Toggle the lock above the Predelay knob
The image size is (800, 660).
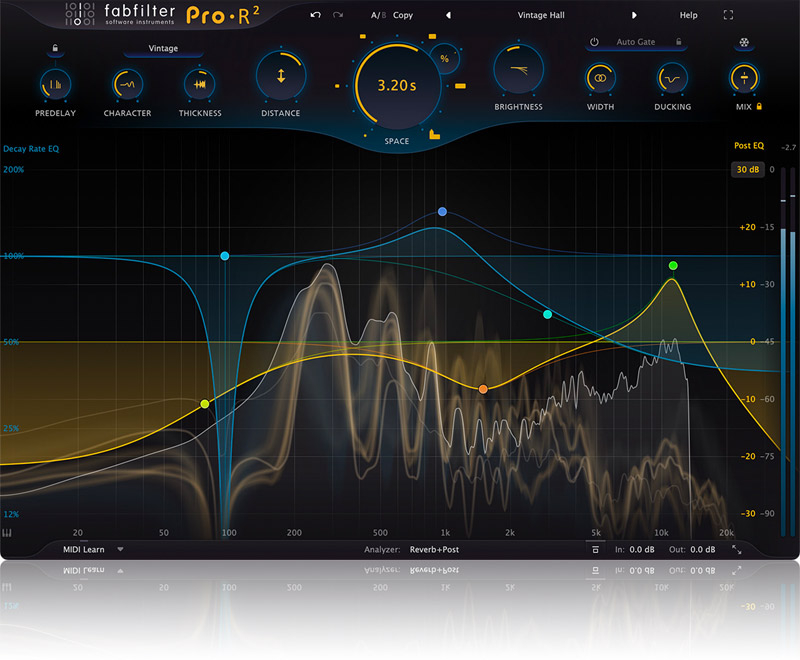click(x=55, y=48)
